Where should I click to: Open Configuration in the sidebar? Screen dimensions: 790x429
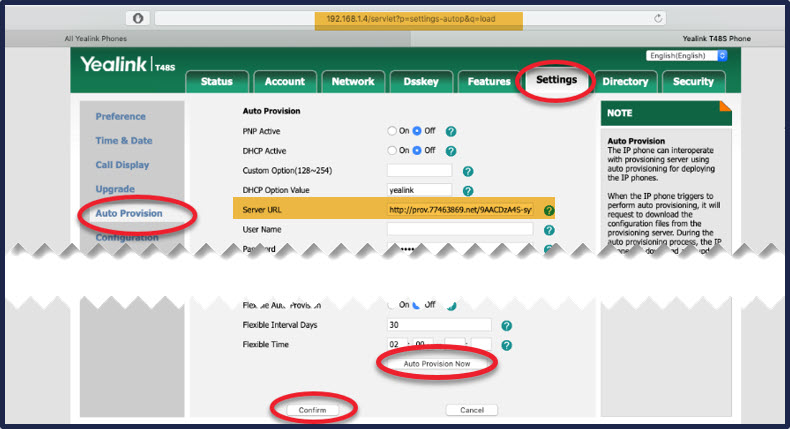(127, 237)
